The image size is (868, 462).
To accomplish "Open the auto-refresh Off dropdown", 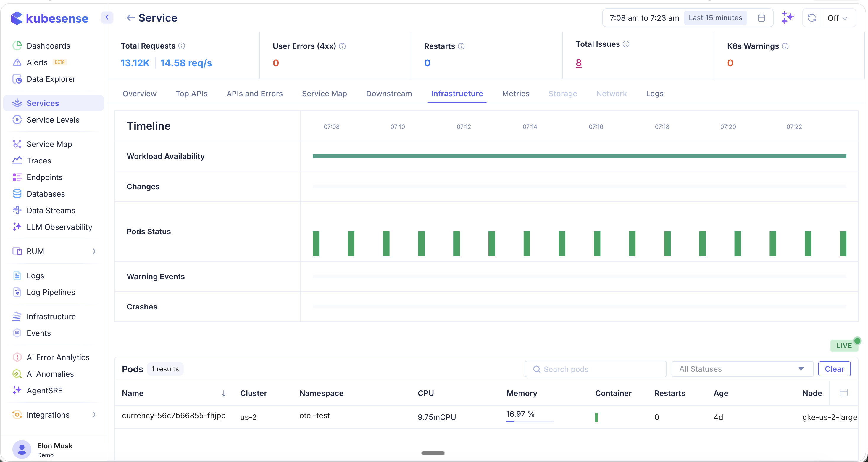I will 837,18.
